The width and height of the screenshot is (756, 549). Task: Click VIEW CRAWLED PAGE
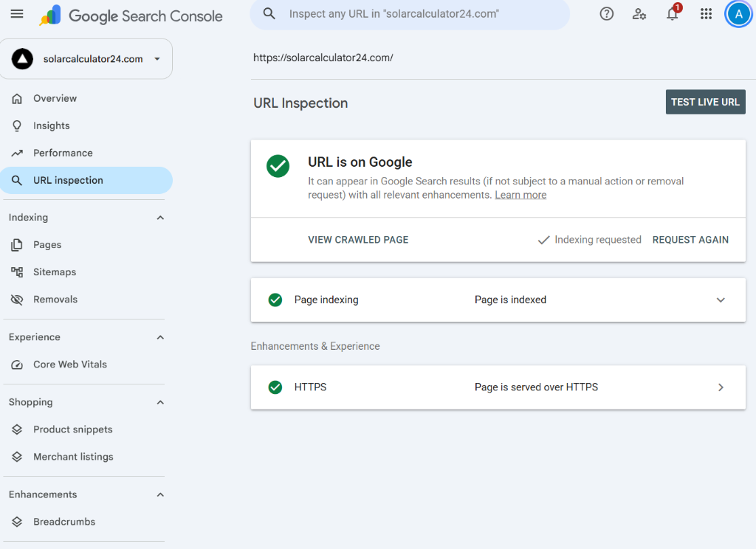click(x=358, y=240)
